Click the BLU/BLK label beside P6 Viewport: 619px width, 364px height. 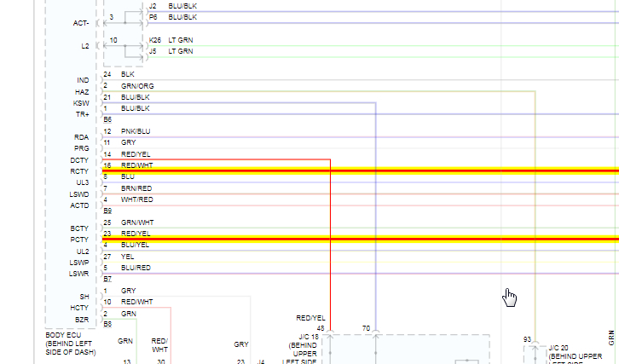tap(182, 17)
